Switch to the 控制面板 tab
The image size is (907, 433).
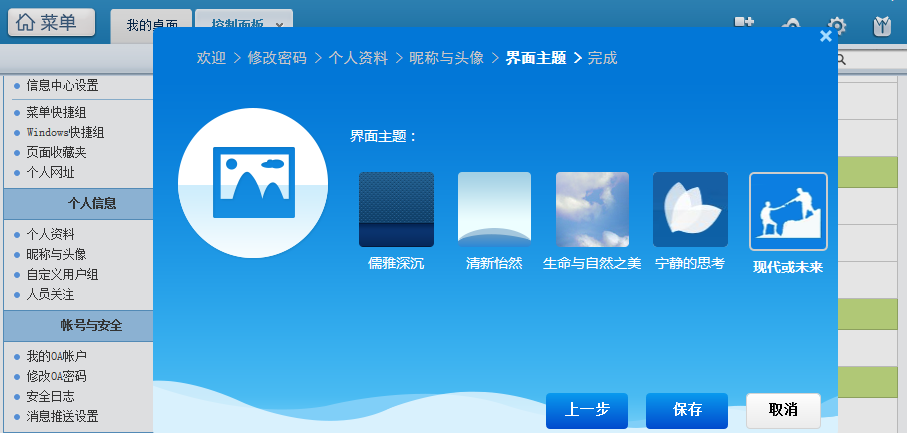click(x=237, y=25)
